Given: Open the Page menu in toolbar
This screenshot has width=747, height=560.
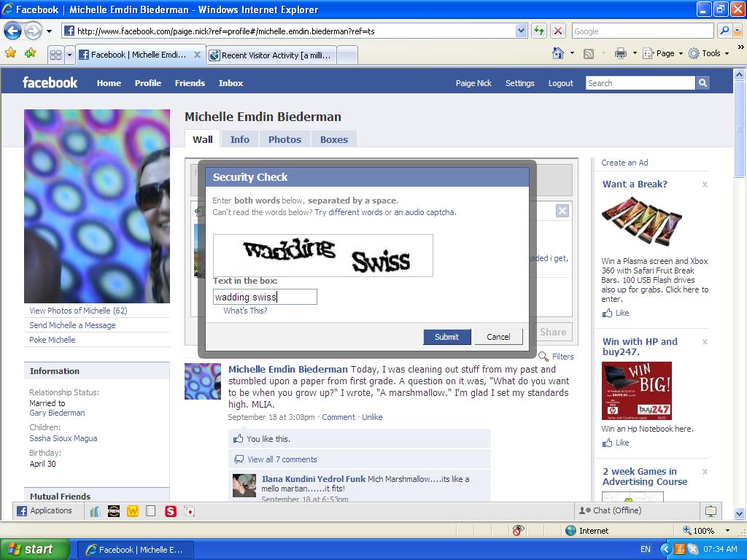Looking at the screenshot, I should point(662,53).
